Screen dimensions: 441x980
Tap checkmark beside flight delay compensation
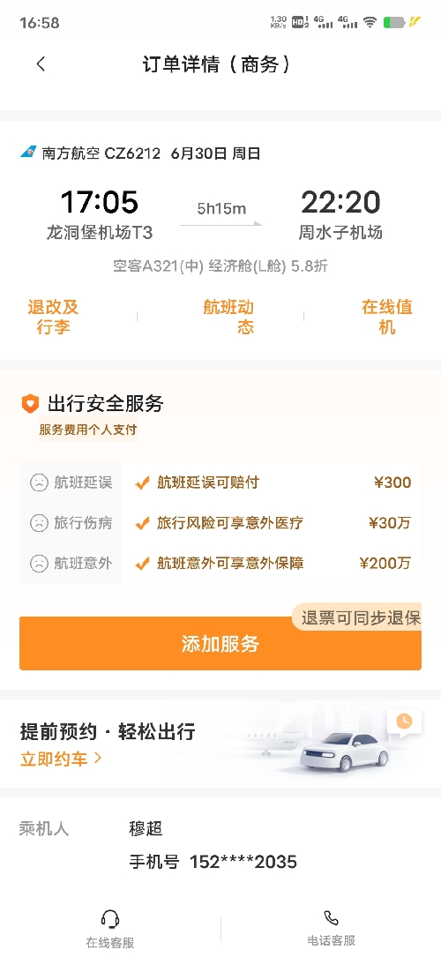pos(142,483)
